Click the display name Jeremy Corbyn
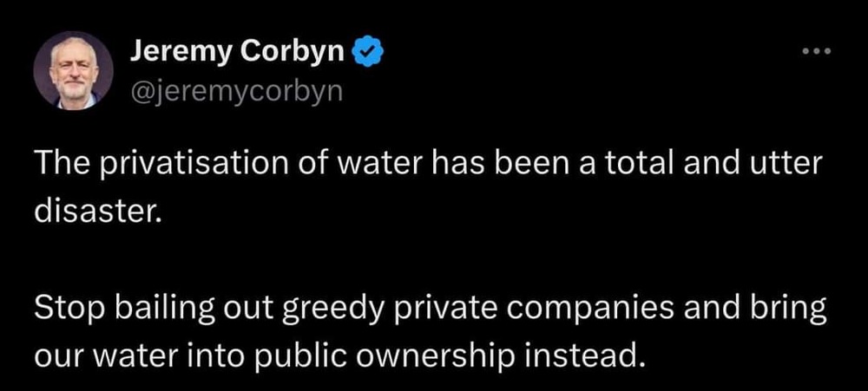This screenshot has height=391, width=868. [x=238, y=53]
